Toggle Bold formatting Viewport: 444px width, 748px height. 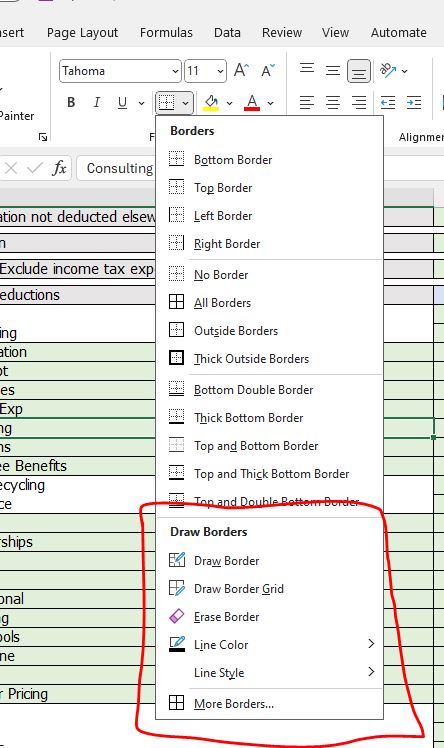pos(71,102)
